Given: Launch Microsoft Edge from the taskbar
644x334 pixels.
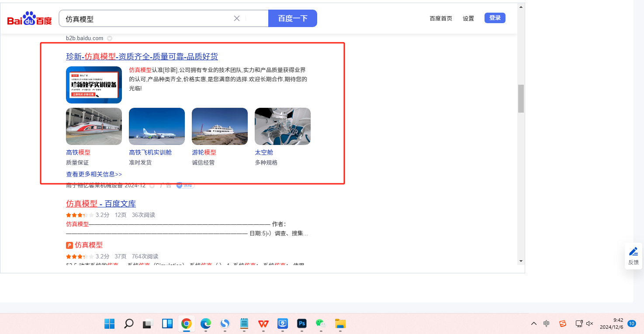Looking at the screenshot, I should pyautogui.click(x=205, y=324).
